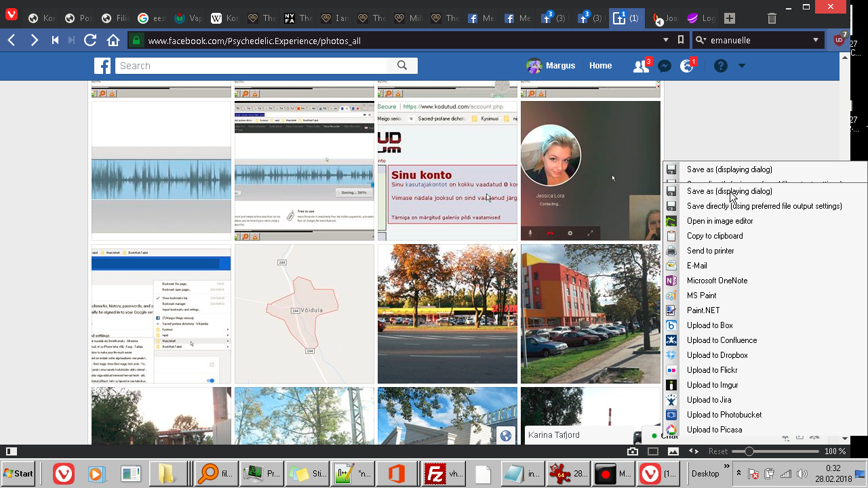This screenshot has height=488, width=868.
Task: Reset the page zoom level
Action: (718, 451)
